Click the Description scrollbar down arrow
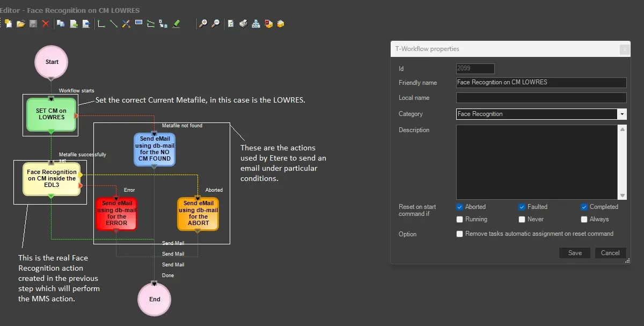644x326 pixels. tap(623, 195)
